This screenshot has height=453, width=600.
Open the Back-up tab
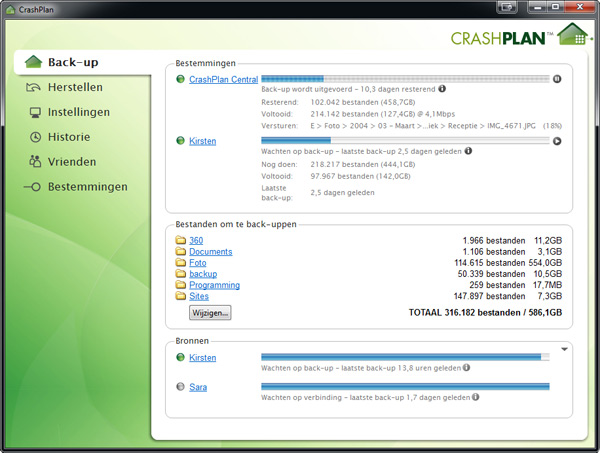pos(82,62)
